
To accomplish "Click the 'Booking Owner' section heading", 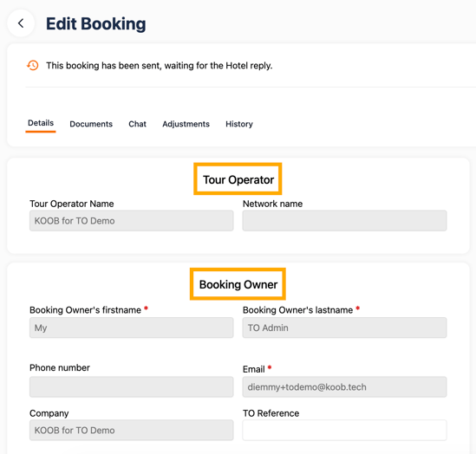I will tap(238, 284).
